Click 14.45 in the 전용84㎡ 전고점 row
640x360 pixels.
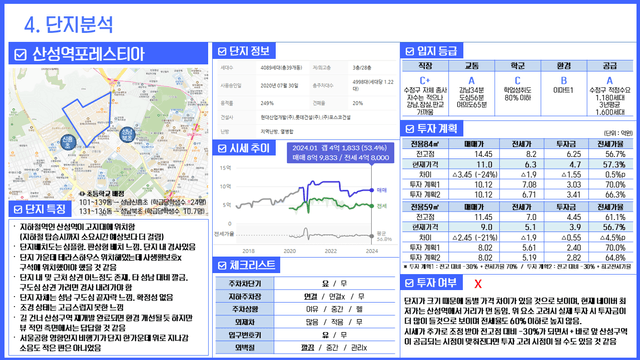(x=483, y=154)
